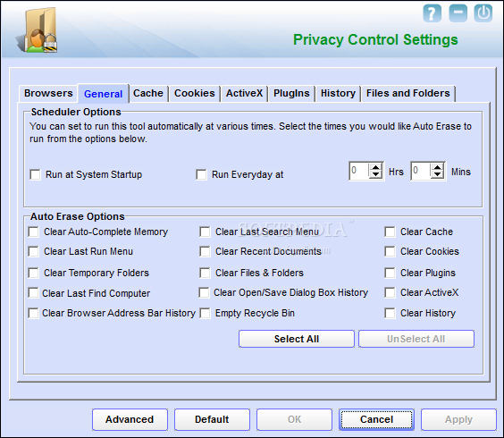The image size is (504, 438).
Task: Open the Files and Folders tab
Action: pos(408,93)
